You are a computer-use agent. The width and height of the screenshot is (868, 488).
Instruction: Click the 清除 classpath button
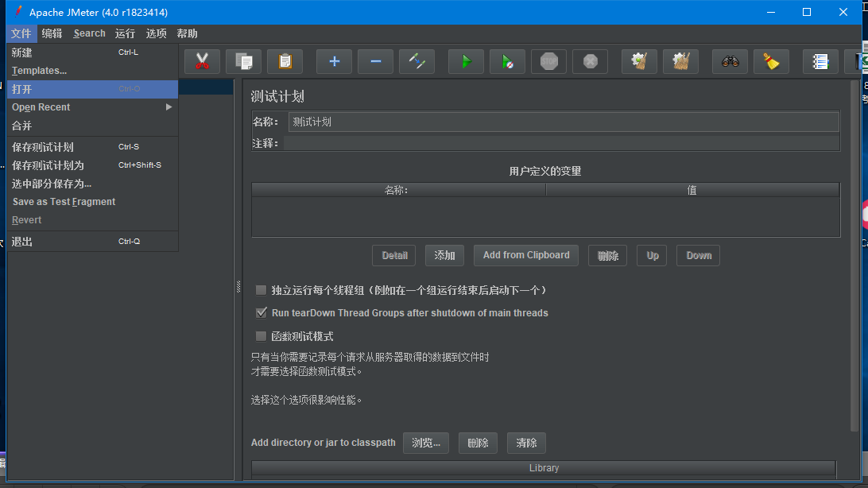(526, 443)
